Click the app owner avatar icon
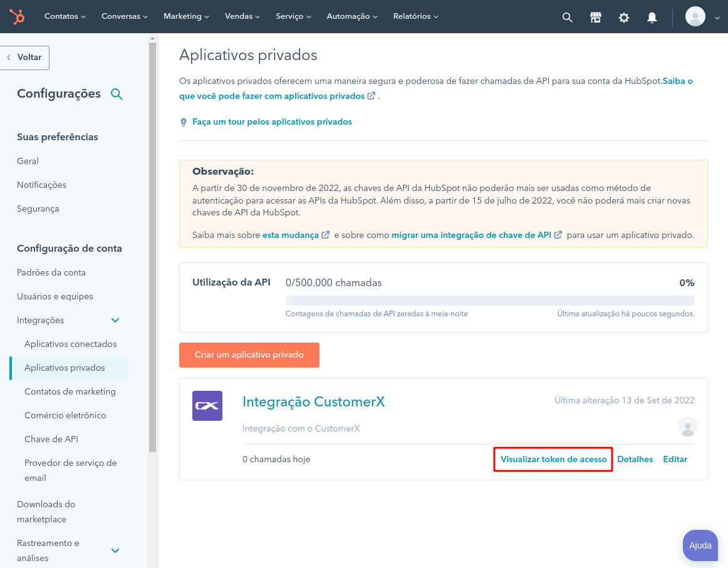 (688, 426)
